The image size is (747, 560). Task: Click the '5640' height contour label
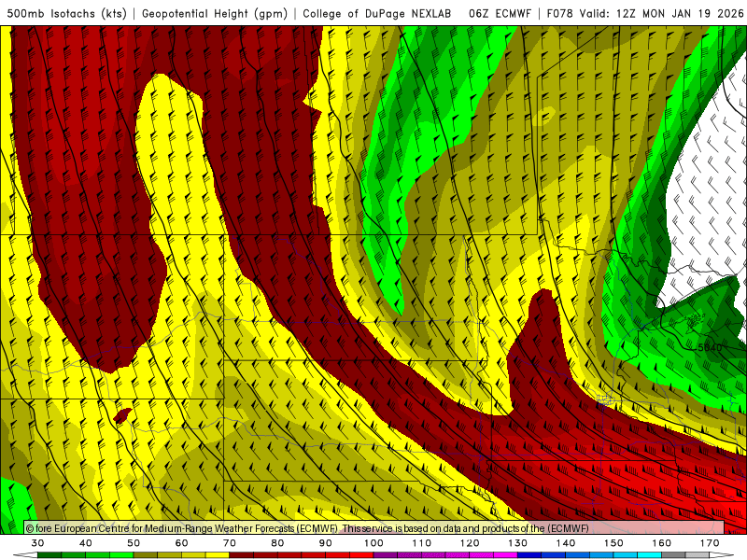coord(710,347)
